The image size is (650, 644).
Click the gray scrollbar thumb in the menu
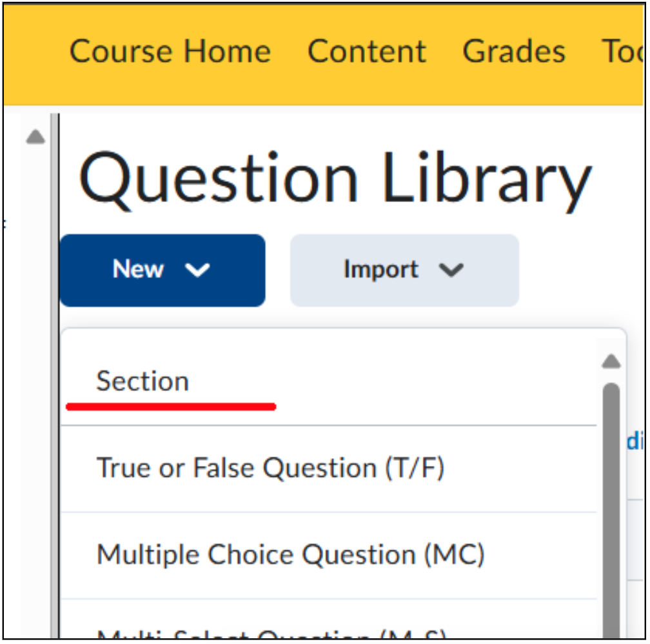click(x=611, y=510)
